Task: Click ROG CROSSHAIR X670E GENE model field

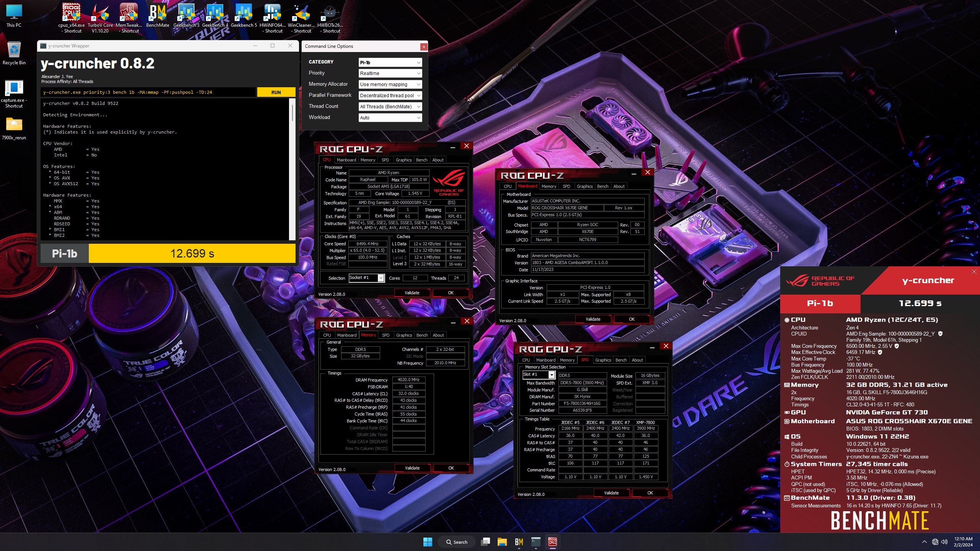Action: click(x=567, y=208)
